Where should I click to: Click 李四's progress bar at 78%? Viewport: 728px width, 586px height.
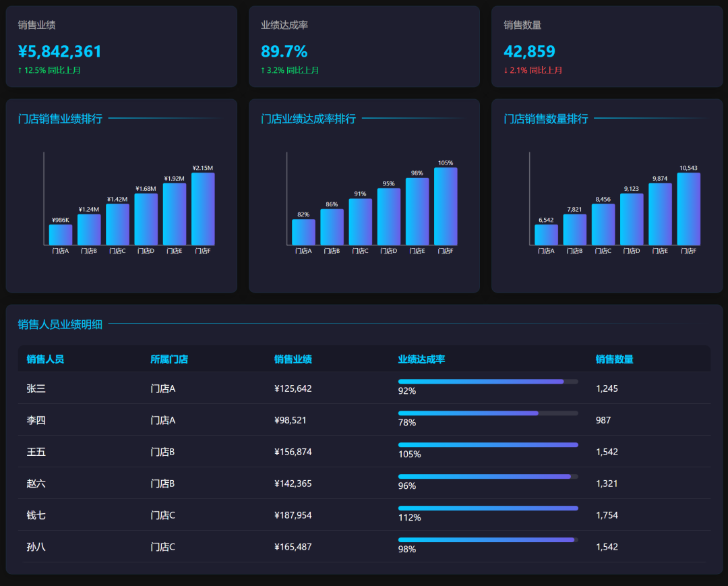point(488,413)
